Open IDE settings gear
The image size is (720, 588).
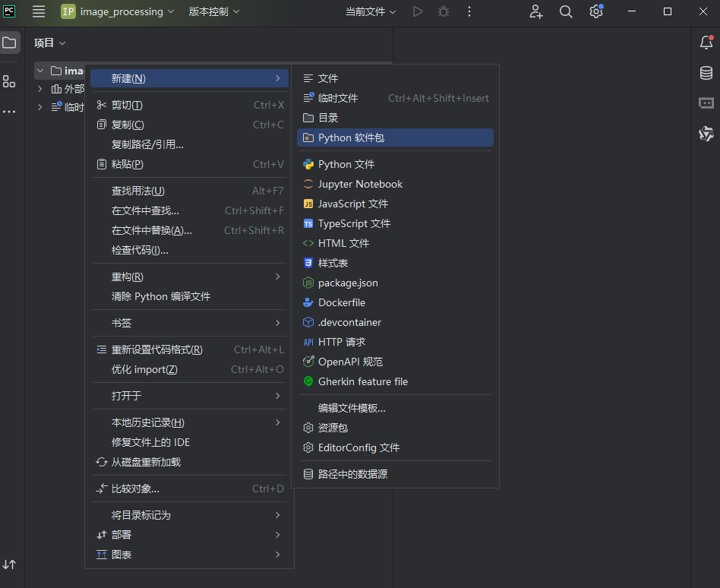point(596,11)
